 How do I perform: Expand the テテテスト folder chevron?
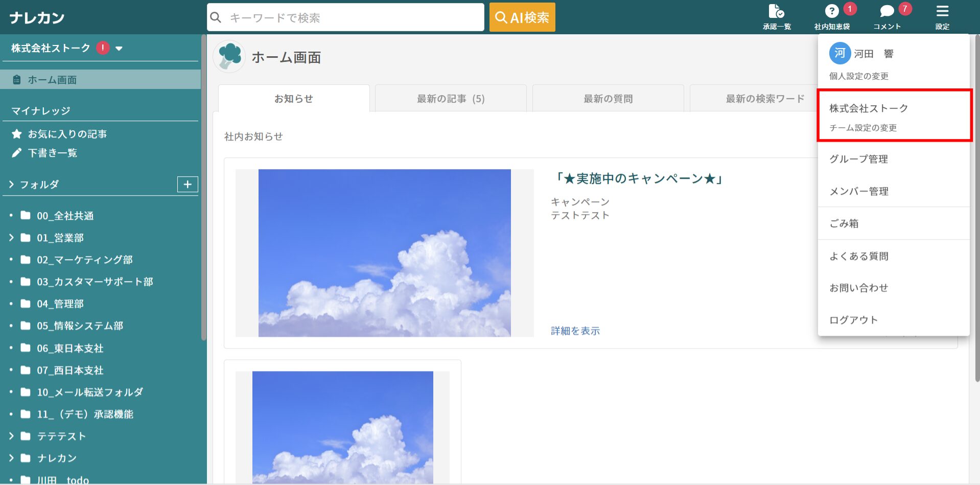11,436
